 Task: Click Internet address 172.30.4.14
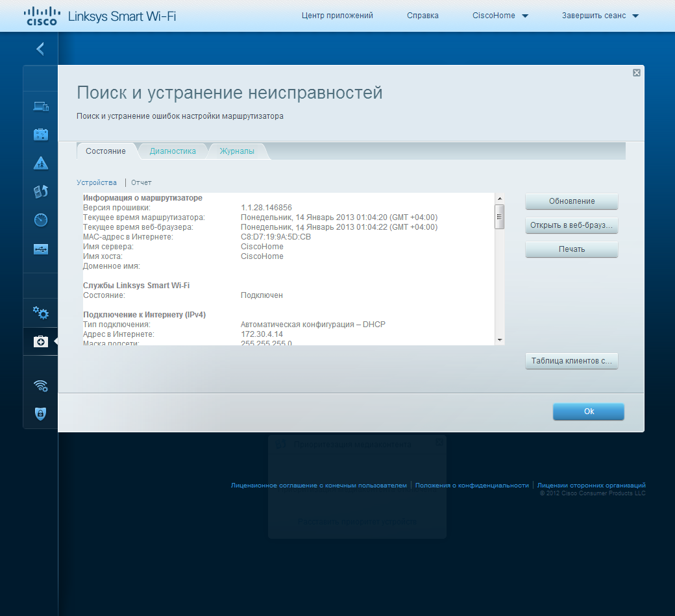click(262, 334)
